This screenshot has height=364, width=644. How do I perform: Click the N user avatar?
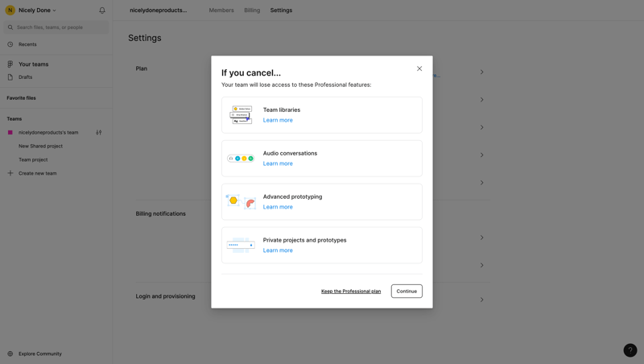(10, 10)
